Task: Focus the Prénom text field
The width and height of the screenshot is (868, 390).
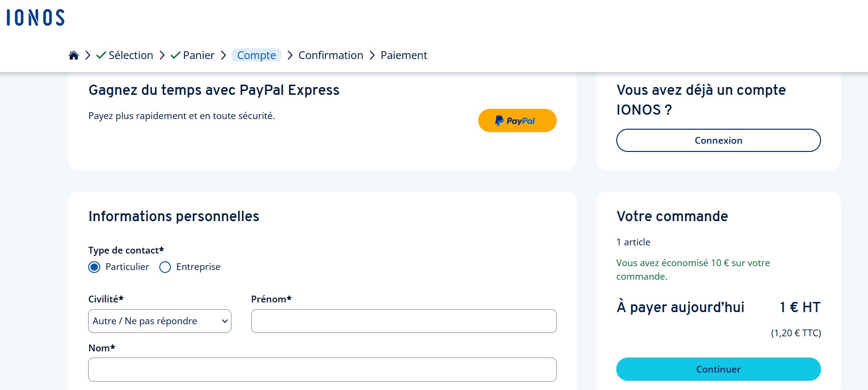Action: click(404, 321)
